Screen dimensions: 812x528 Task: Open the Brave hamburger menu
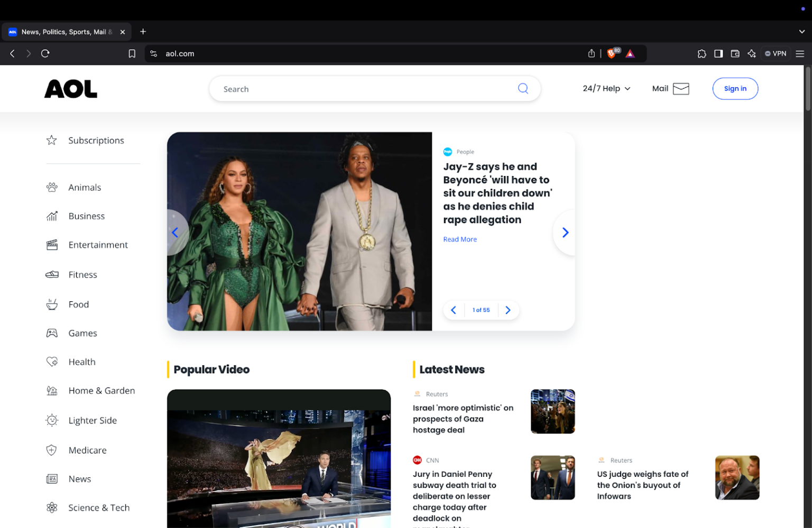(800, 53)
